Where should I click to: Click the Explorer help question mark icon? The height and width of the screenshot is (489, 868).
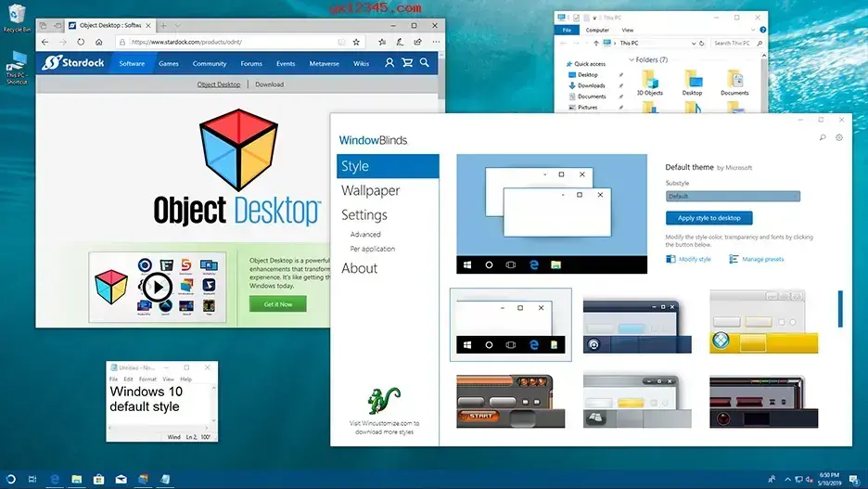click(x=763, y=30)
